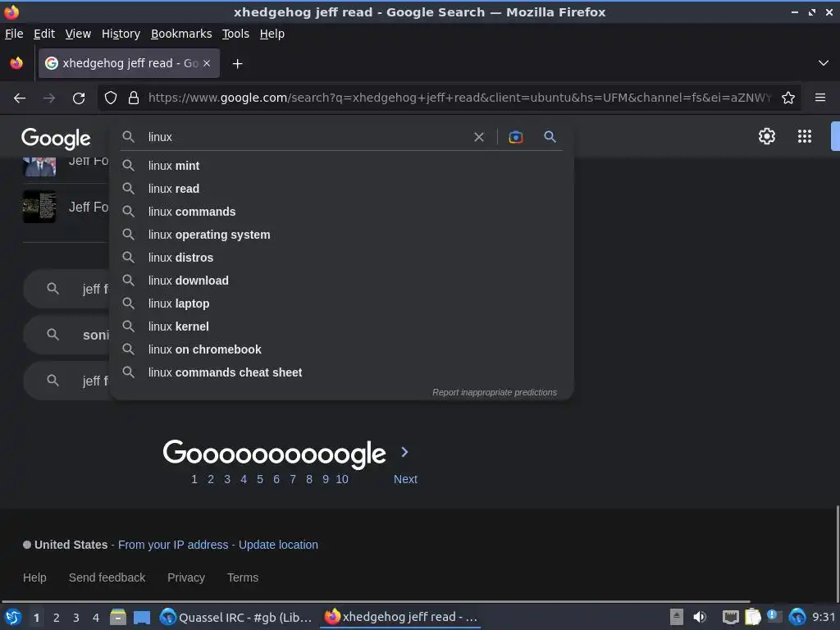Open From your IP address link
840x630 pixels.
[173, 545]
